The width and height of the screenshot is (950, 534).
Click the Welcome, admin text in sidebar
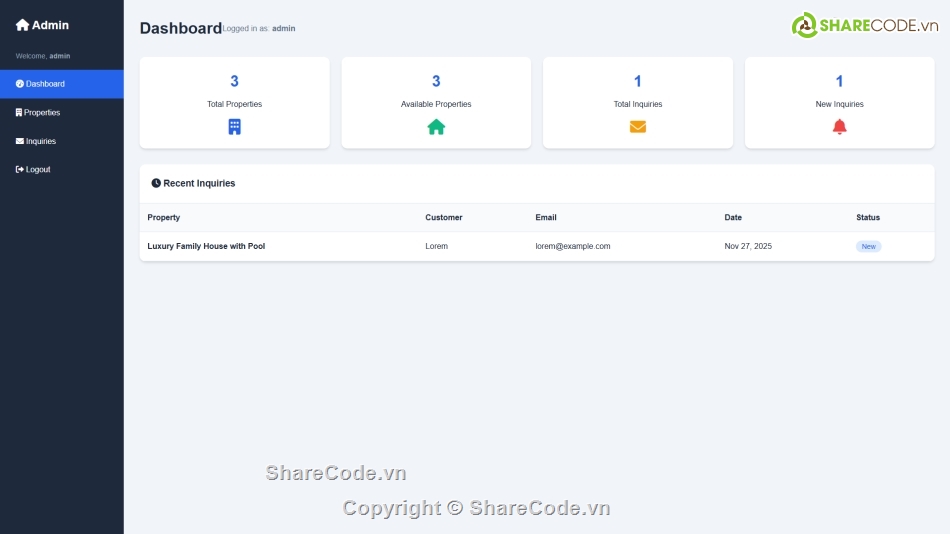[x=42, y=56]
